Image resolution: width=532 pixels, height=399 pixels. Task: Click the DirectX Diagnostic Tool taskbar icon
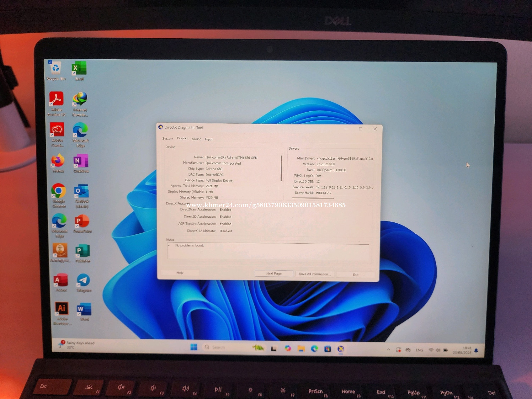[341, 349]
